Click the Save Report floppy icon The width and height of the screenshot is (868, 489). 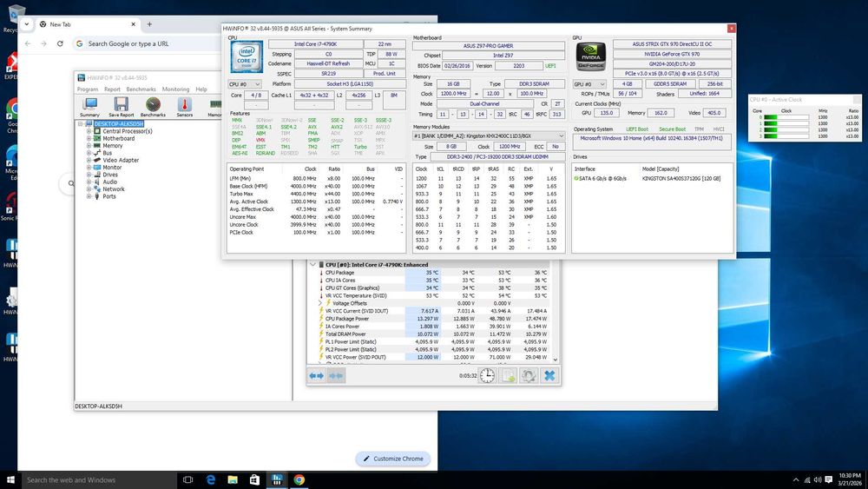(x=122, y=106)
